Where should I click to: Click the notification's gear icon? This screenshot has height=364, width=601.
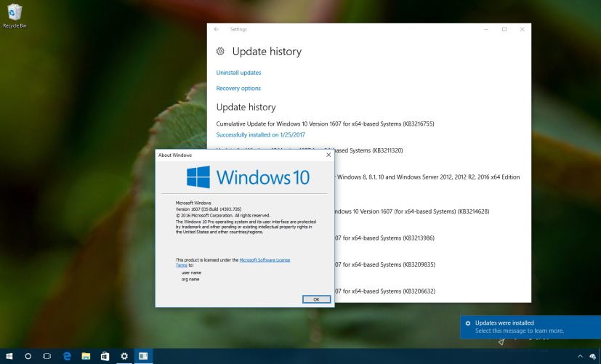click(x=467, y=323)
